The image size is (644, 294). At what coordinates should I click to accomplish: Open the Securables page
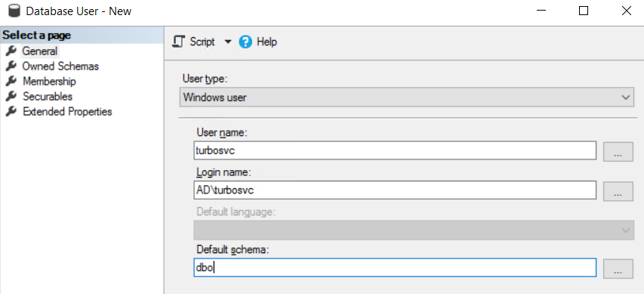(x=48, y=97)
